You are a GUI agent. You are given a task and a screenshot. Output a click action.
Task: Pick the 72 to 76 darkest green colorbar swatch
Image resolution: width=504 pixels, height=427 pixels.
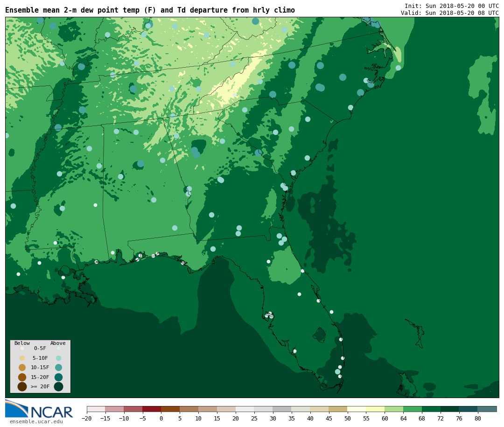pyautogui.click(x=450, y=409)
